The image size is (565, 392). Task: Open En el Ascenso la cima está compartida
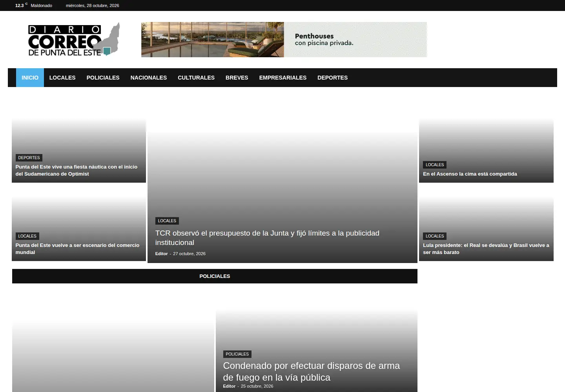pos(470,174)
